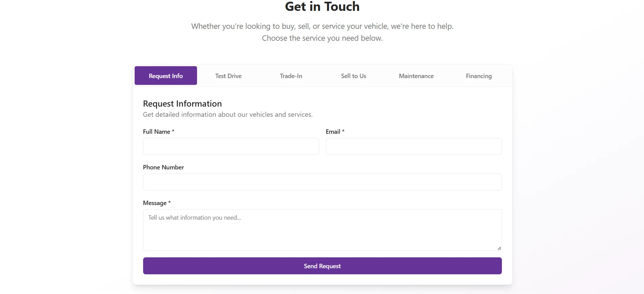
Task: Switch to the Request Info tab
Action: pos(165,76)
